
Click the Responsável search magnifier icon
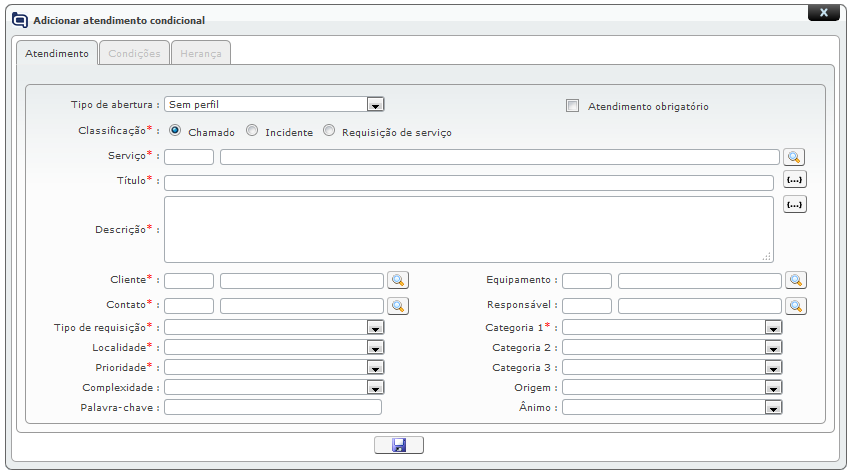coord(795,306)
